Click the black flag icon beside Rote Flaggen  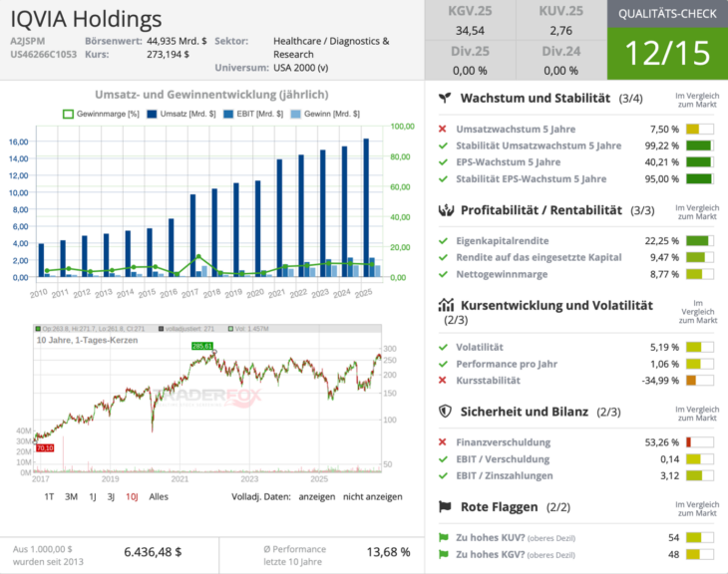[x=445, y=506]
